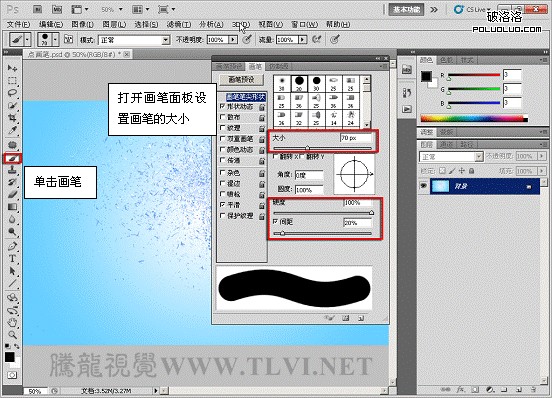Screen dimensions: 552x398
Task: Enable airbrush mode next to flow
Action: pyautogui.click(x=317, y=39)
